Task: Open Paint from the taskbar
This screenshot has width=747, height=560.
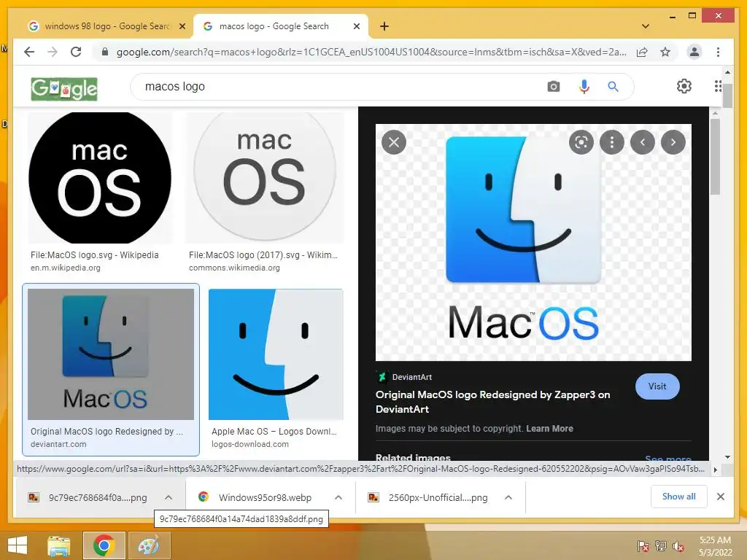Action: [x=149, y=545]
